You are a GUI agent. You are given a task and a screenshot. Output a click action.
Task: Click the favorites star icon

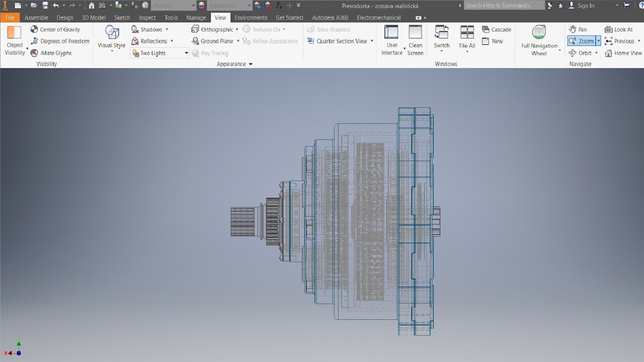560,5
